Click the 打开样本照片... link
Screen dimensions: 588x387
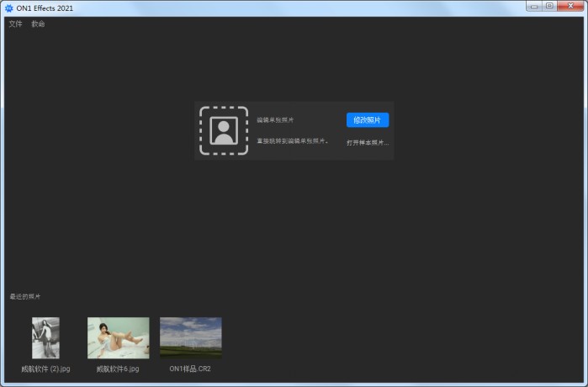[x=368, y=143]
